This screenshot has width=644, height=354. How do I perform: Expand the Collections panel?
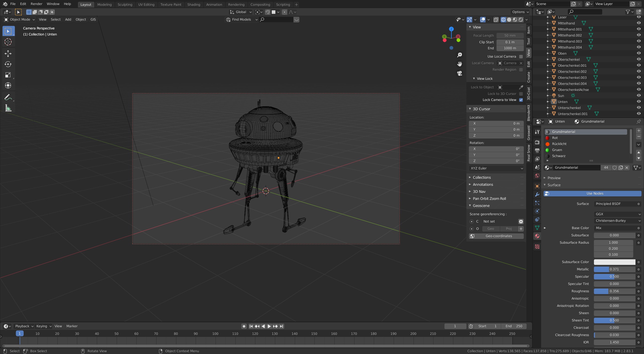tap(481, 178)
